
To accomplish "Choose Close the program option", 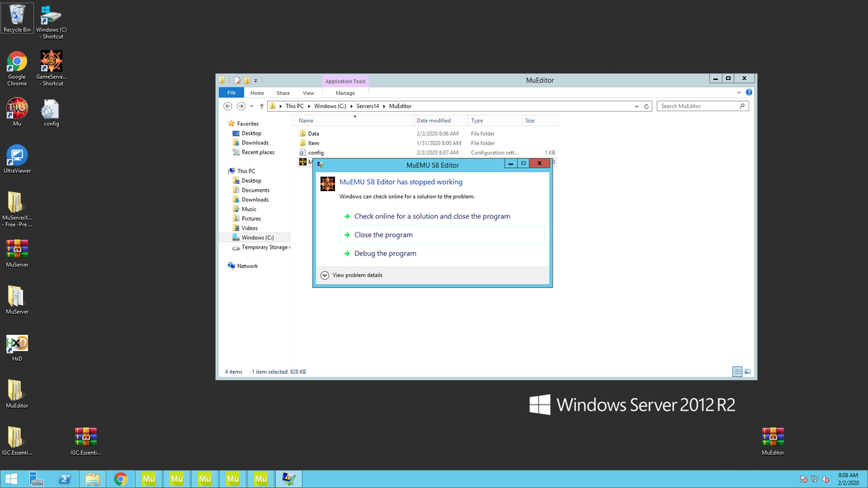I will click(441, 235).
